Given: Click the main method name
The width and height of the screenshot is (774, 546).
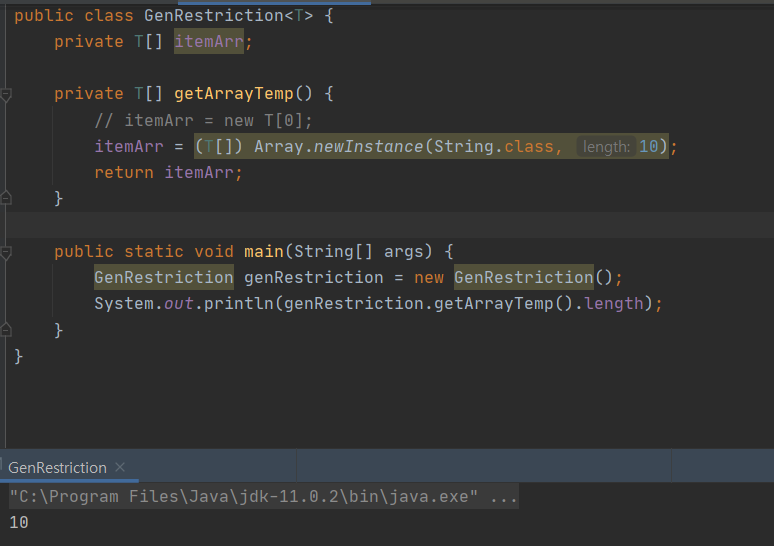Looking at the screenshot, I should (264, 252).
